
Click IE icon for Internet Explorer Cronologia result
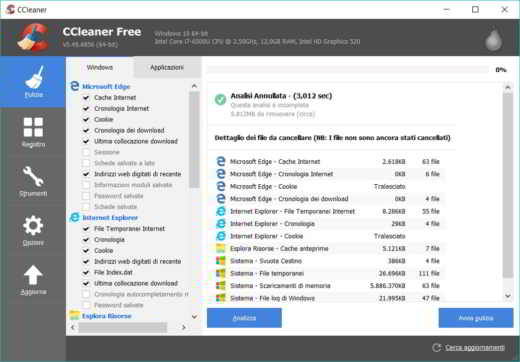[220, 224]
